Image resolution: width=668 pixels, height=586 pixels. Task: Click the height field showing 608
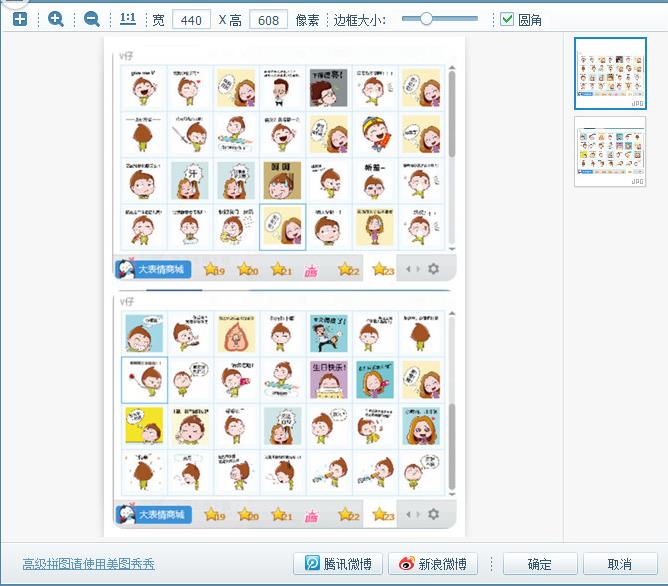point(268,20)
